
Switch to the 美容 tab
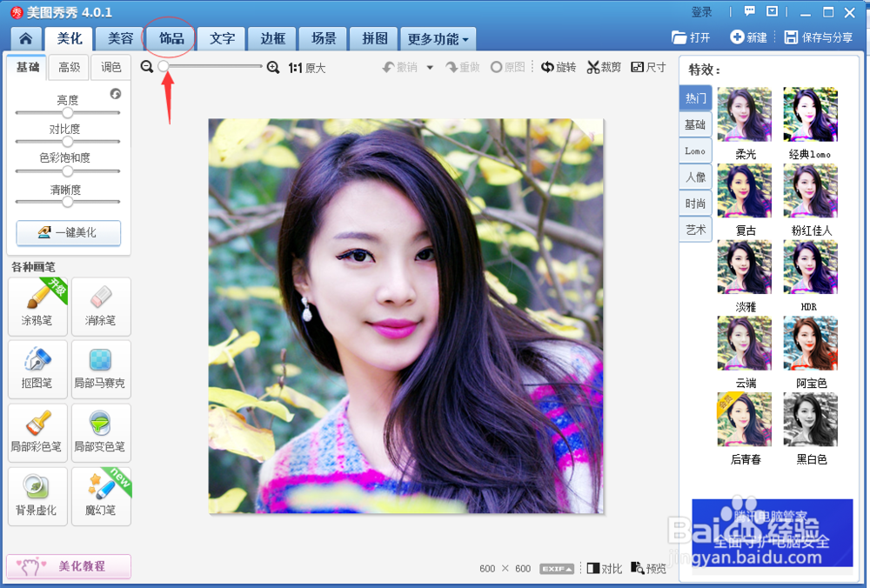point(120,38)
